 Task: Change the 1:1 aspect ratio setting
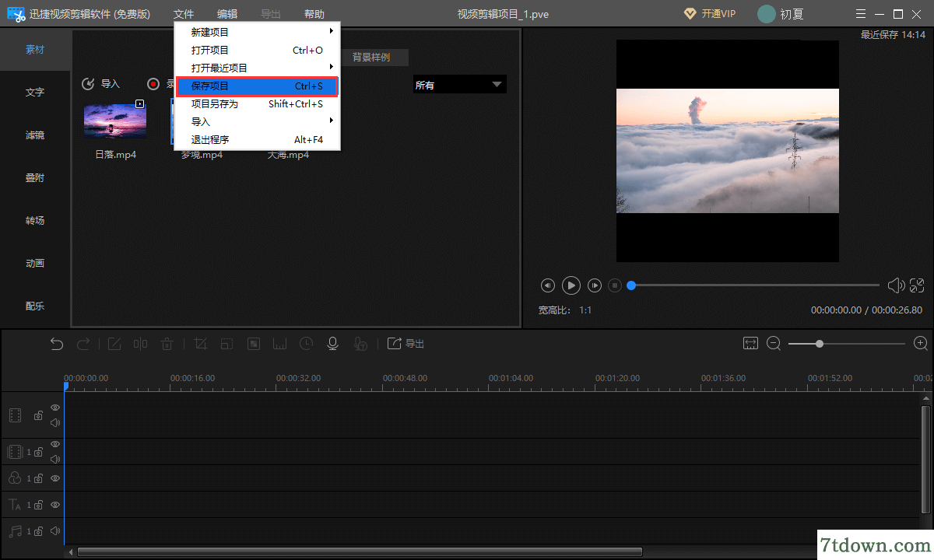[x=585, y=310]
